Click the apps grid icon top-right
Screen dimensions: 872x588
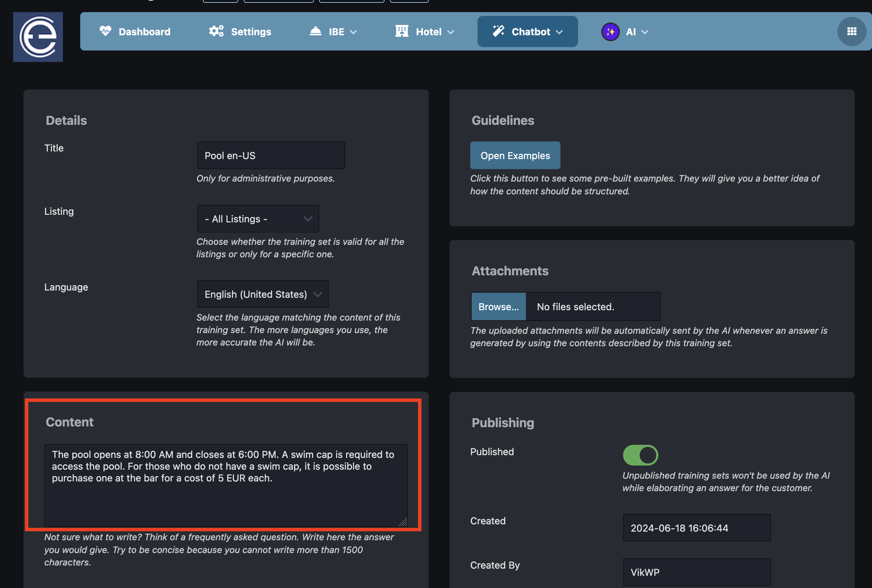pyautogui.click(x=850, y=31)
